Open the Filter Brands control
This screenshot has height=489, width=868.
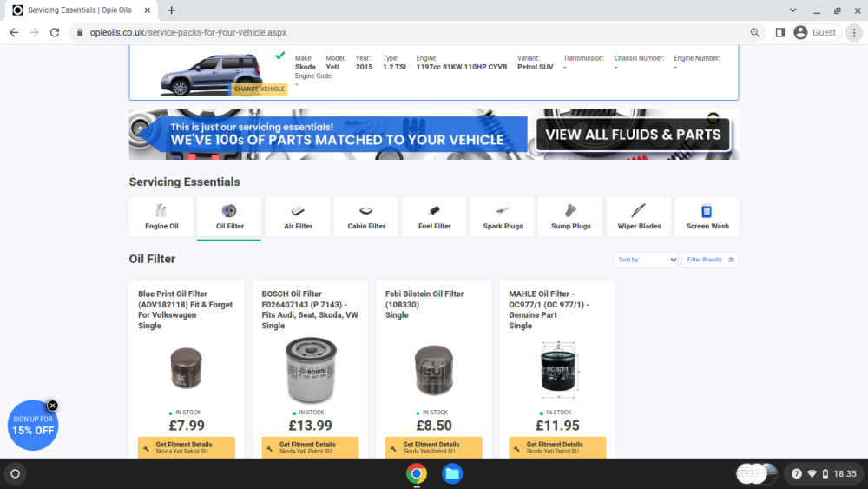tap(710, 260)
